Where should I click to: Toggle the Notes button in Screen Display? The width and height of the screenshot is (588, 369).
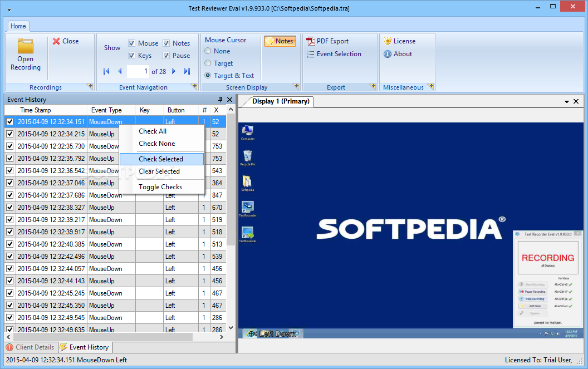click(x=280, y=41)
